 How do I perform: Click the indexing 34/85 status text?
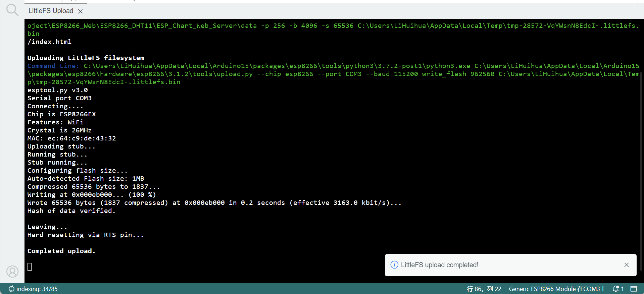(x=37, y=289)
